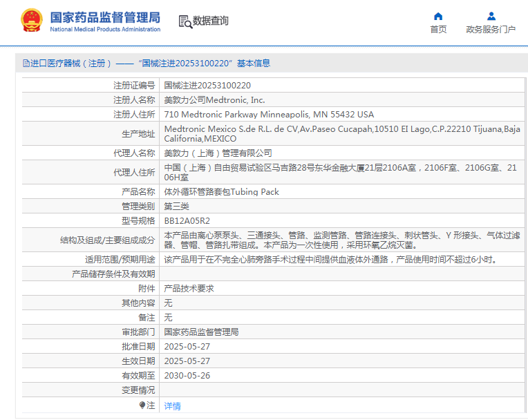This screenshot has width=528, height=420.
Task: Open the 详情 link in notes row
Action: [172, 406]
